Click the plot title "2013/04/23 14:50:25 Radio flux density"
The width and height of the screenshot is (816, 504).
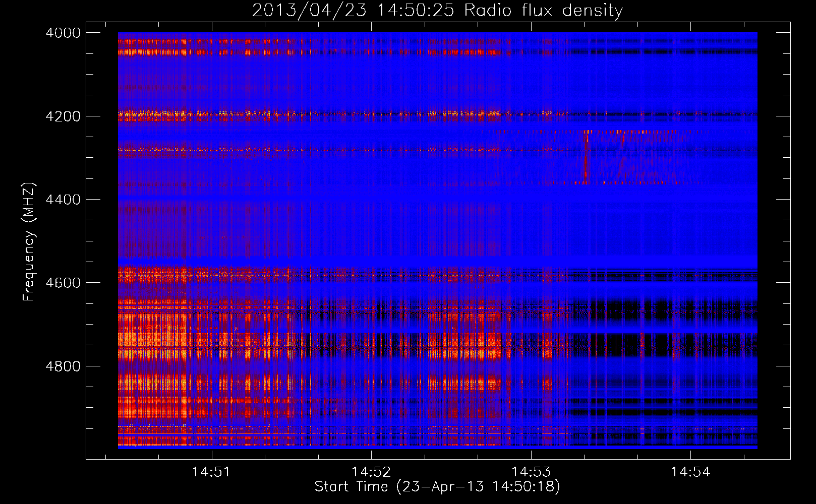point(437,10)
